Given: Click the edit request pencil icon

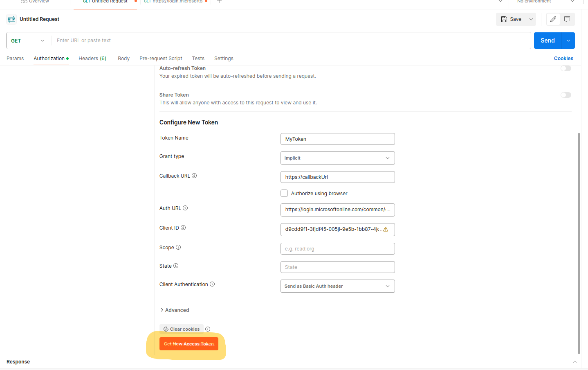Looking at the screenshot, I should click(553, 19).
